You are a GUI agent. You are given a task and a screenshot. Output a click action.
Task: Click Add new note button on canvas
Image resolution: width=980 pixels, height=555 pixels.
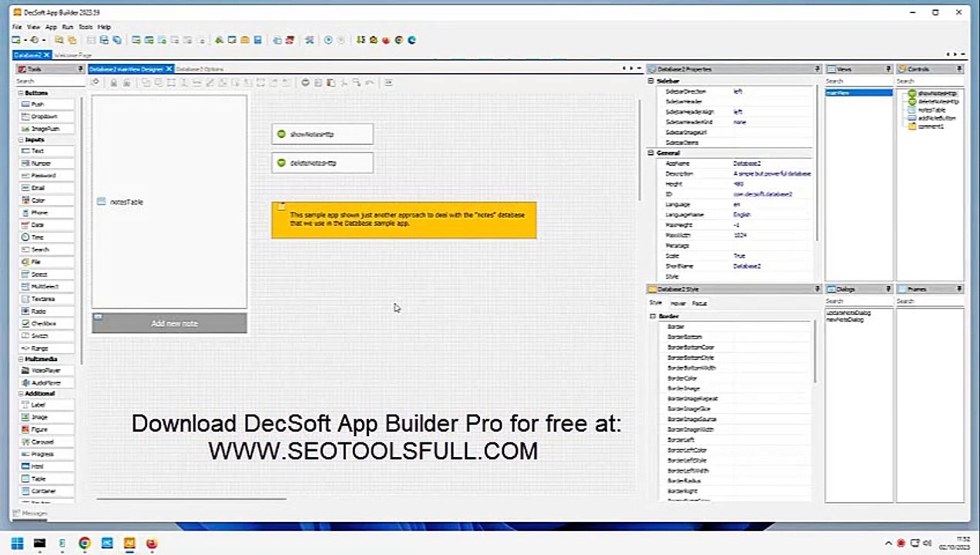pyautogui.click(x=169, y=324)
